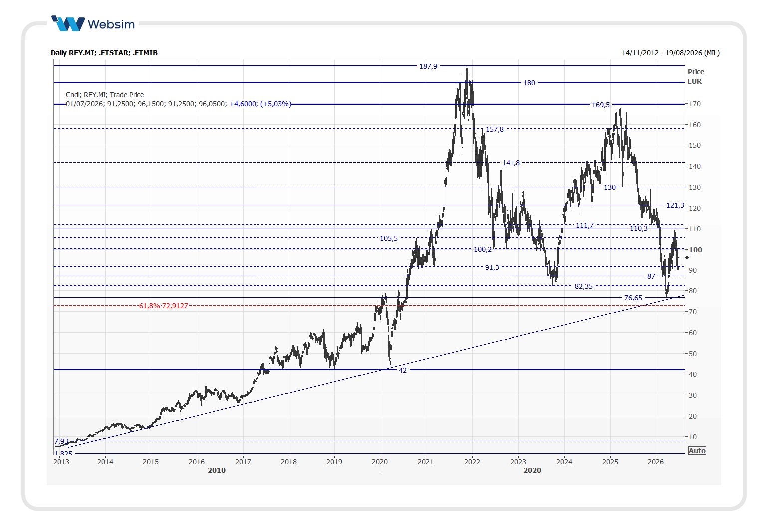Image resolution: width=768 pixels, height=532 pixels.
Task: Select the 180 price level label
Action: pos(529,83)
